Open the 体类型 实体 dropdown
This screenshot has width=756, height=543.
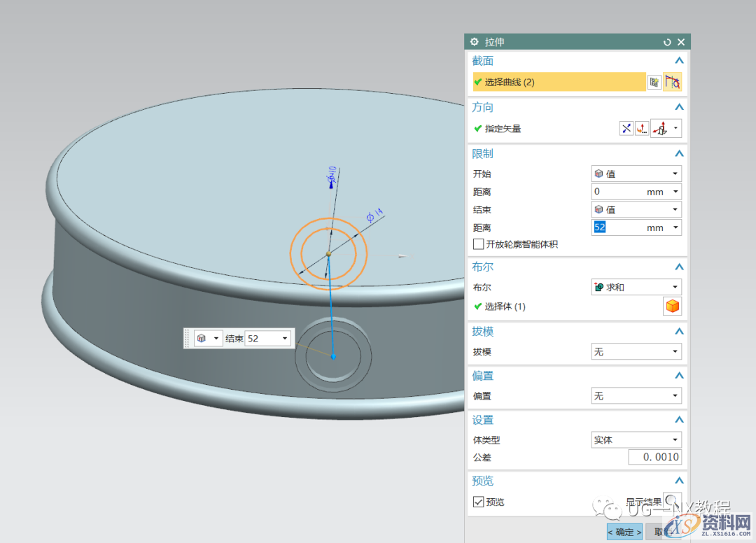tap(636, 440)
